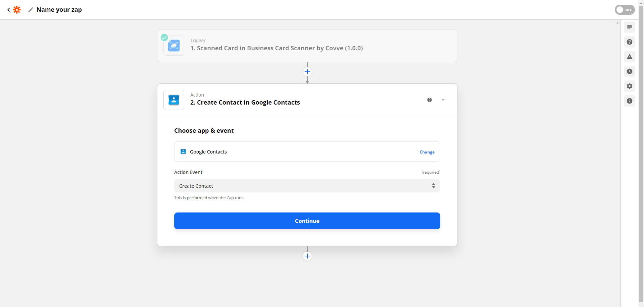This screenshot has width=644, height=307.
Task: Click the Continue button
Action: point(307,221)
